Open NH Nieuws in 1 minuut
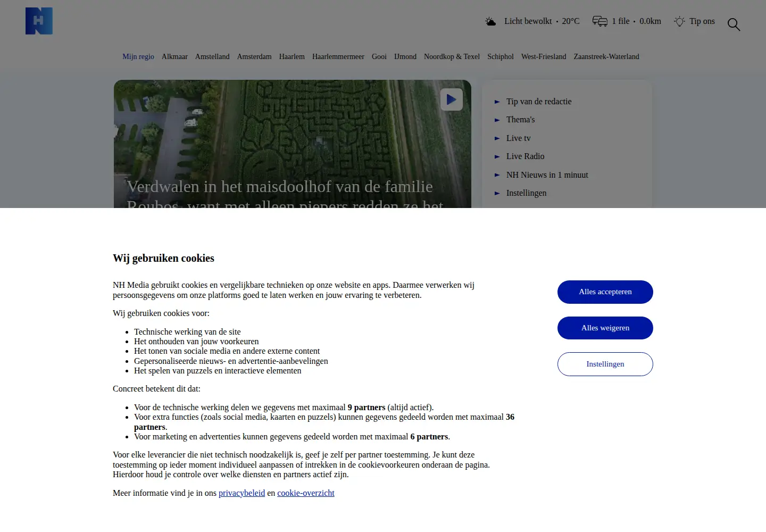This screenshot has width=766, height=532. click(x=547, y=175)
